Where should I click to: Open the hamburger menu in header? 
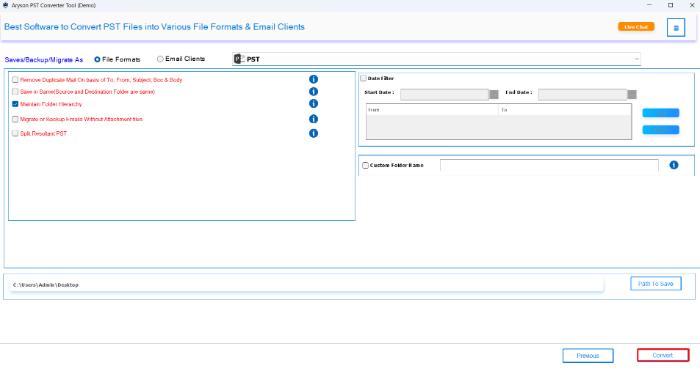tap(676, 28)
